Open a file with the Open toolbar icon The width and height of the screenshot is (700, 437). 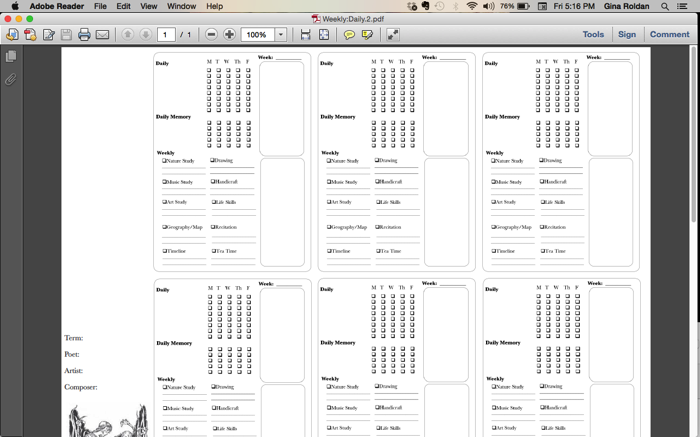(x=12, y=34)
